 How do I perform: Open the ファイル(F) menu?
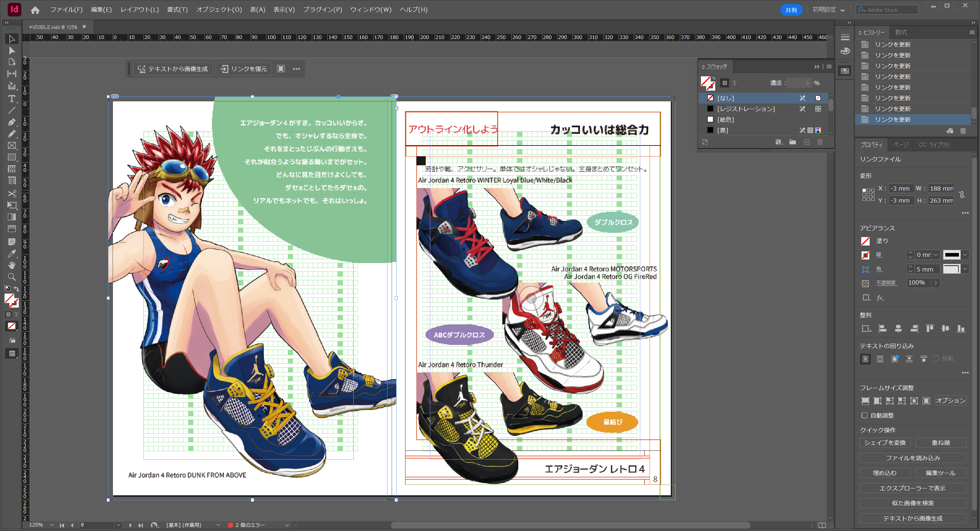coord(67,9)
